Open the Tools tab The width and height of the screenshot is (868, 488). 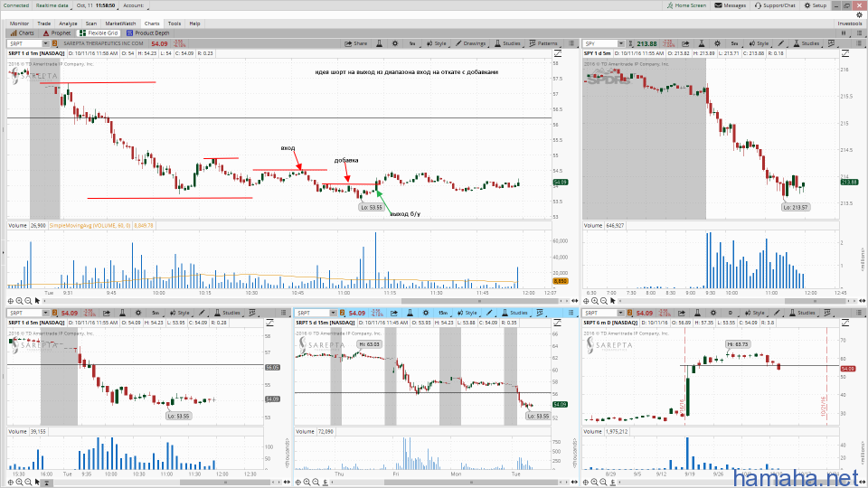pyautogui.click(x=175, y=23)
